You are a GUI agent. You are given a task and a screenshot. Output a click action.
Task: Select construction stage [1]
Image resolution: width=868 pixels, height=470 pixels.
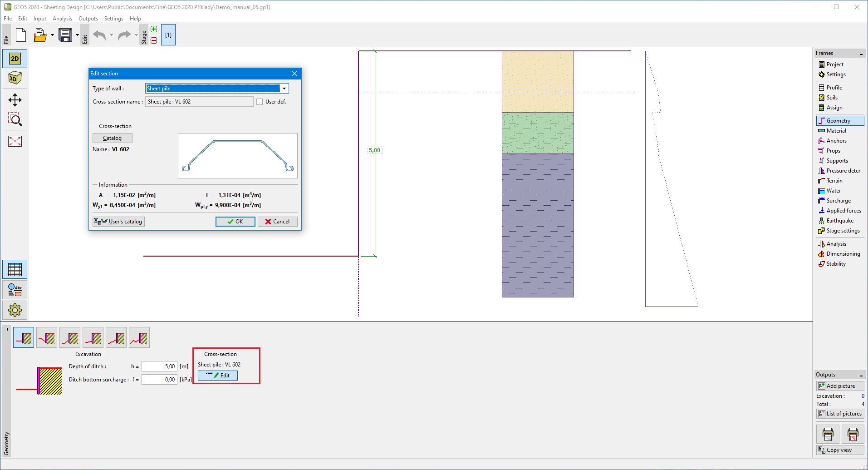pos(168,35)
